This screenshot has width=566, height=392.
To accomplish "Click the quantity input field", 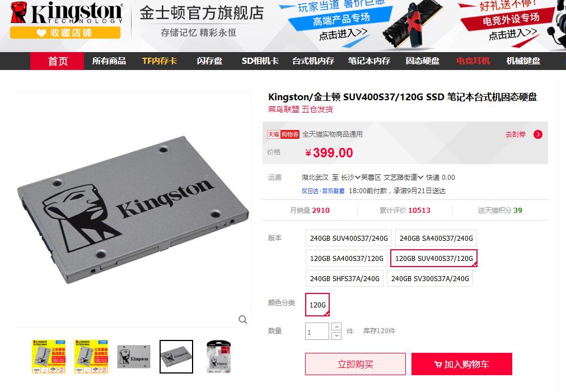I will (317, 332).
